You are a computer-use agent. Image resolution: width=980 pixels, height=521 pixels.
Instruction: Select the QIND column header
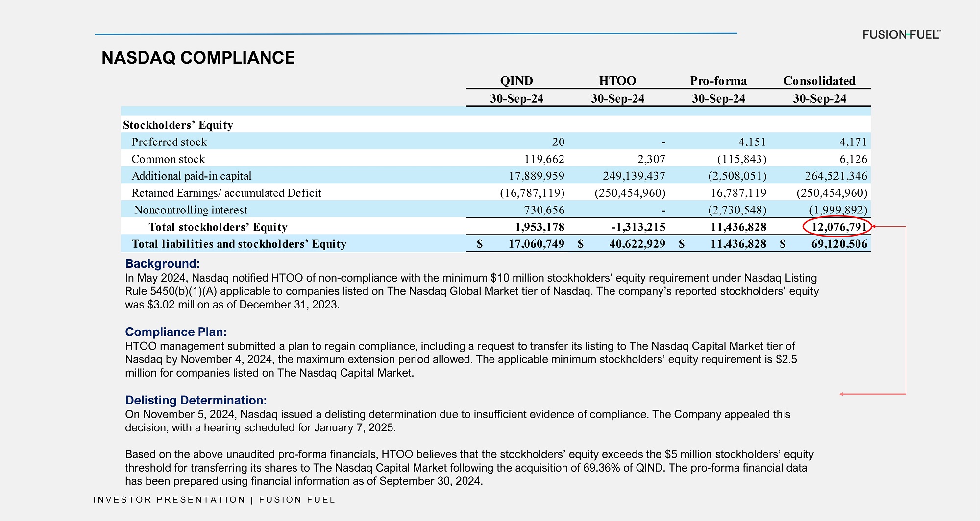(x=516, y=81)
